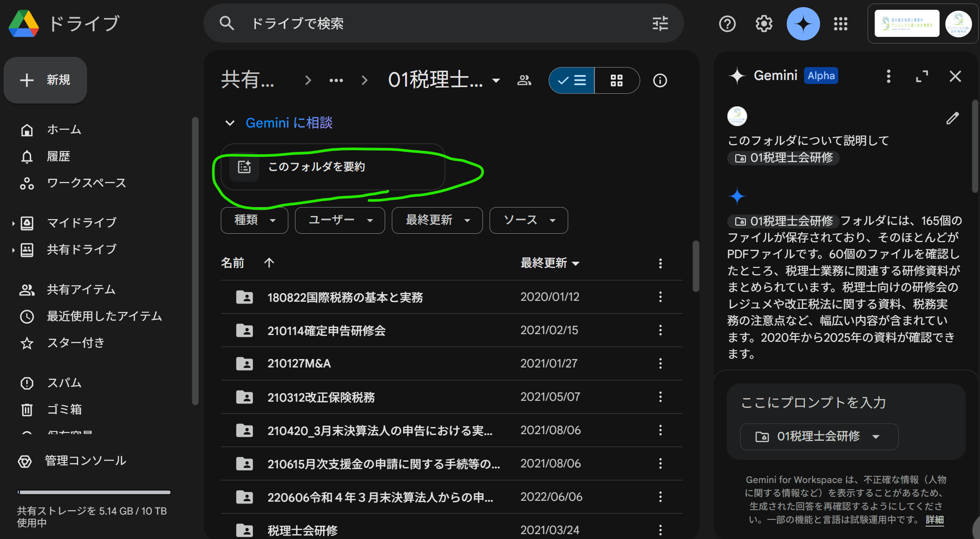This screenshot has width=980, height=539.
Task: Open the help question mark icon
Action: 727,24
